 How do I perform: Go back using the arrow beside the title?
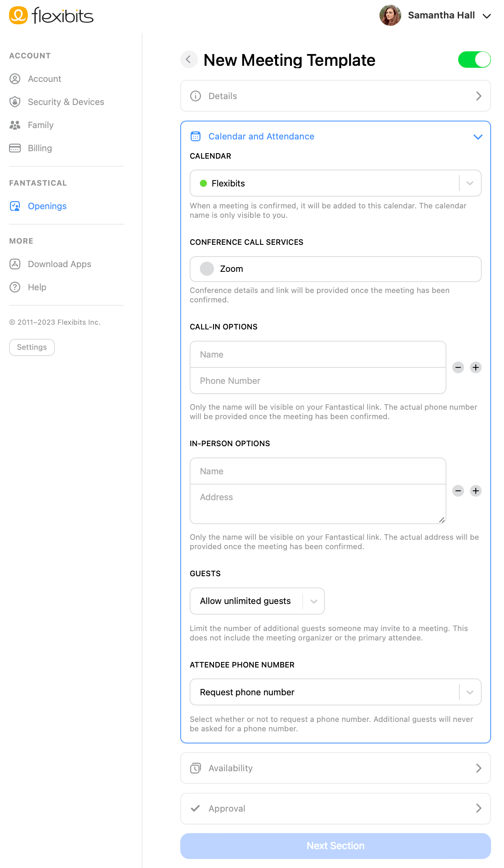coord(189,60)
